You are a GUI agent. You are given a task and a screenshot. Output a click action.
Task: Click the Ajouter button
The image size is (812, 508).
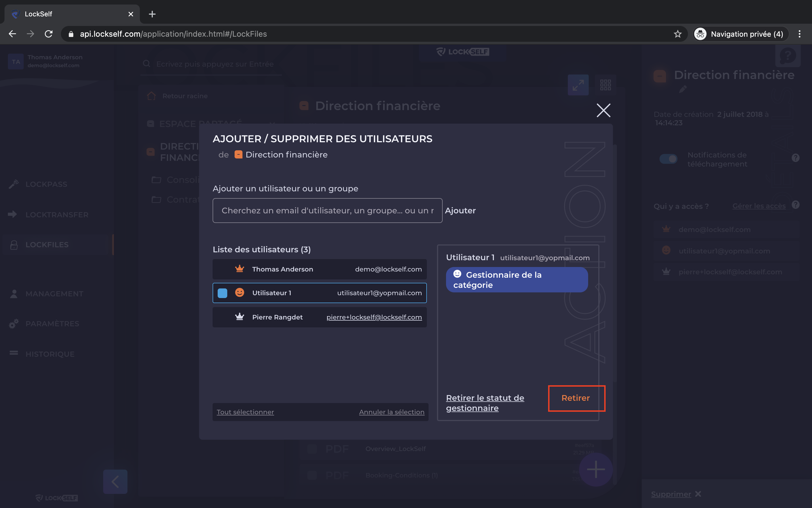pyautogui.click(x=460, y=211)
